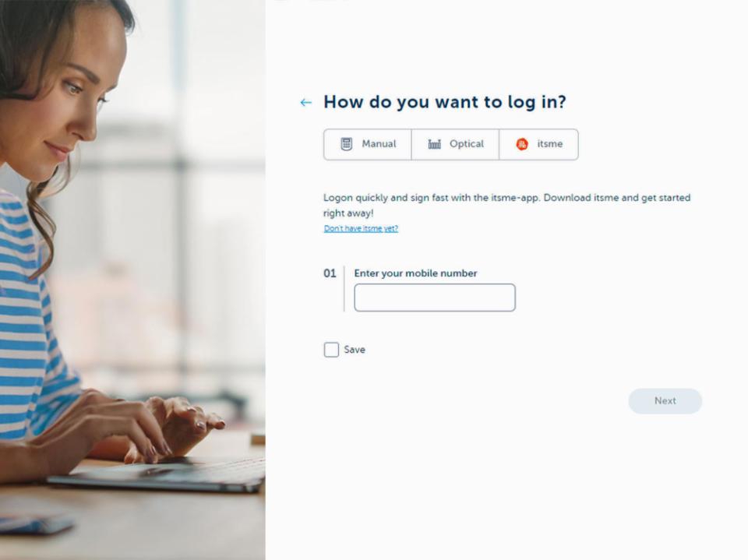Click the "How do you want to log in?" heading

click(445, 102)
